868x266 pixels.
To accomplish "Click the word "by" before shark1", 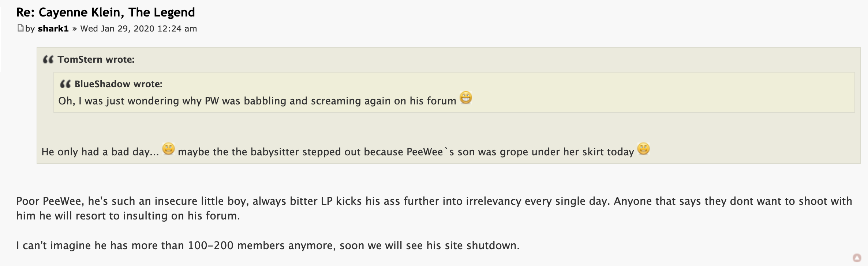I will 30,29.
